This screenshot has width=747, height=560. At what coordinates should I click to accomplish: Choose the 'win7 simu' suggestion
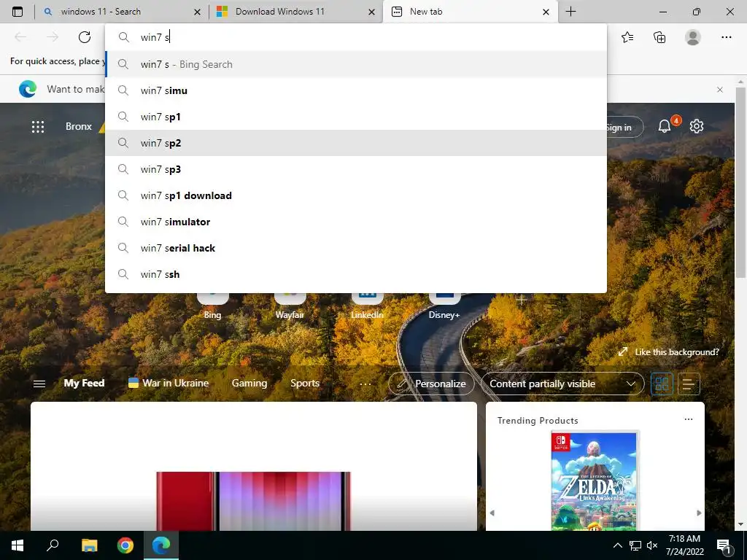point(356,90)
